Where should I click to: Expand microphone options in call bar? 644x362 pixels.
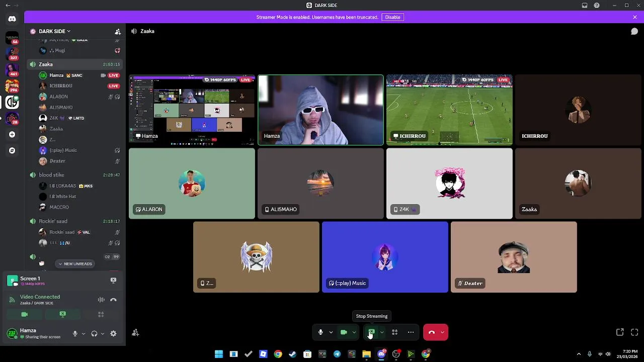pyautogui.click(x=331, y=332)
